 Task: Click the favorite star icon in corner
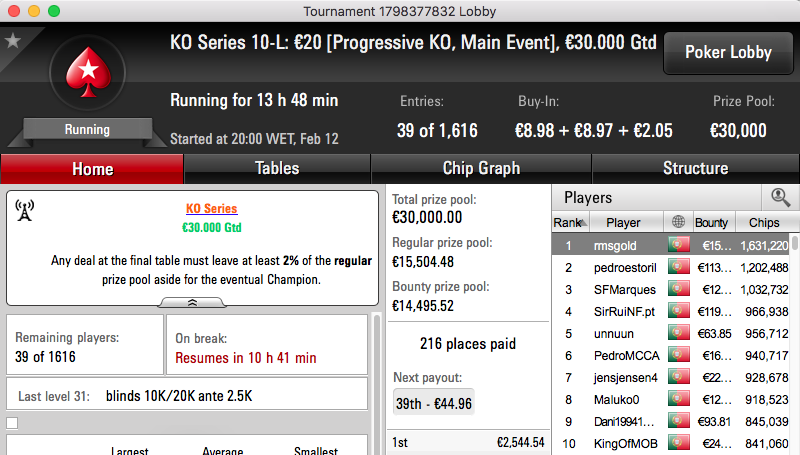coord(12,40)
